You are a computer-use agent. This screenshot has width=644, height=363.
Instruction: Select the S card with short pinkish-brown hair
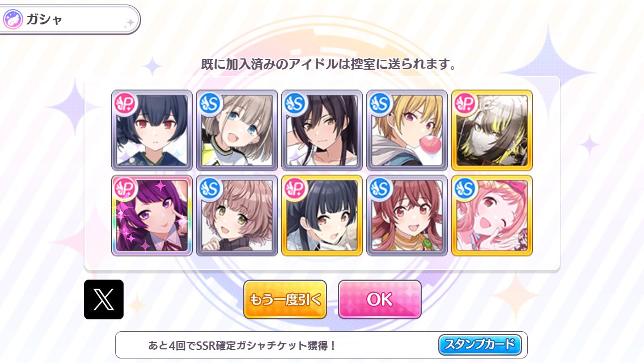pyautogui.click(x=237, y=216)
